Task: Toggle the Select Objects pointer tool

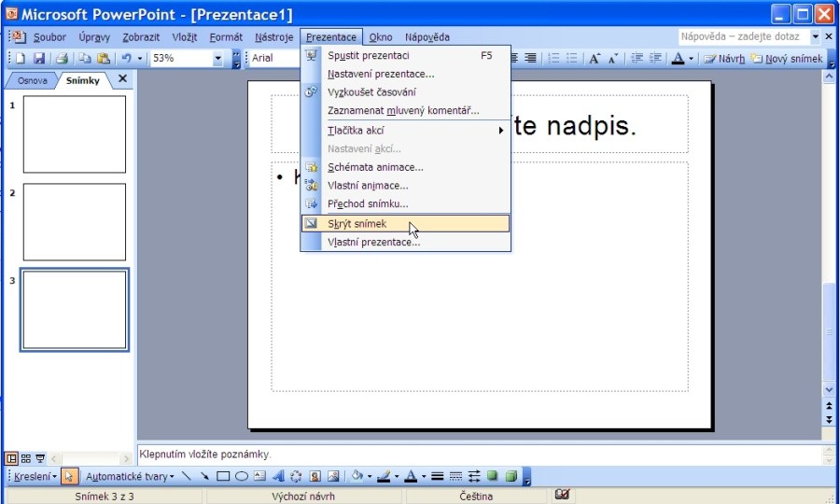Action: point(70,476)
